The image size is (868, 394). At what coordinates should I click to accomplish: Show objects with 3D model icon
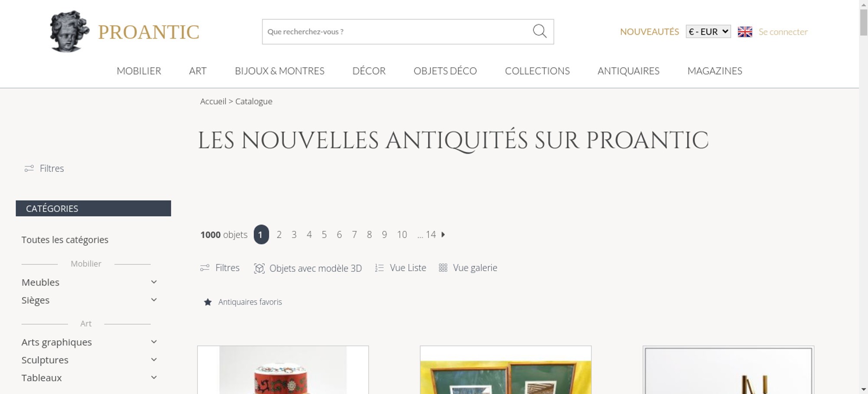tap(259, 268)
